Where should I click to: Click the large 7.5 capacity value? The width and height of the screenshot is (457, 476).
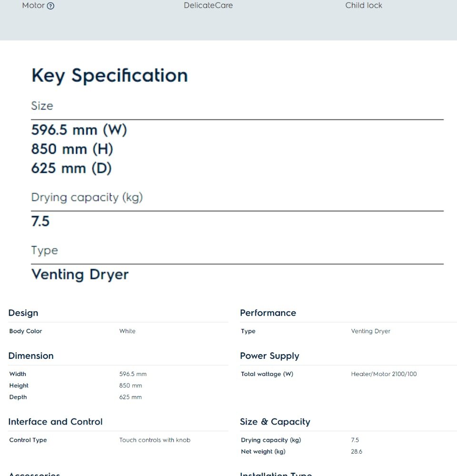[40, 221]
